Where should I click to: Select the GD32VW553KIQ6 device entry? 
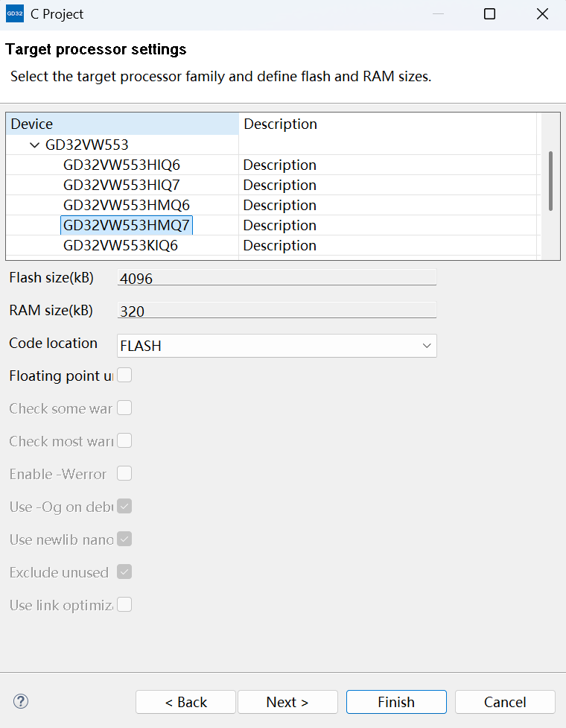point(121,245)
